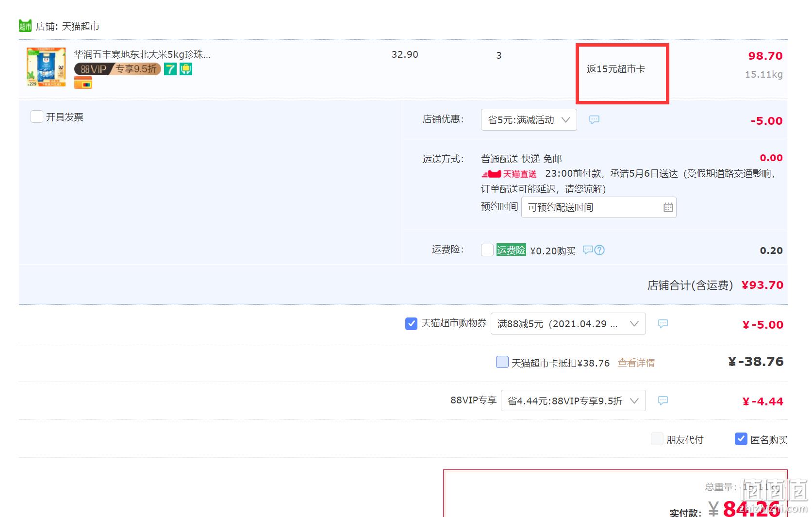Screen dimensions: 812x517
Task: Click the comment bubble icon beside 店铺优惠
Action: point(594,119)
